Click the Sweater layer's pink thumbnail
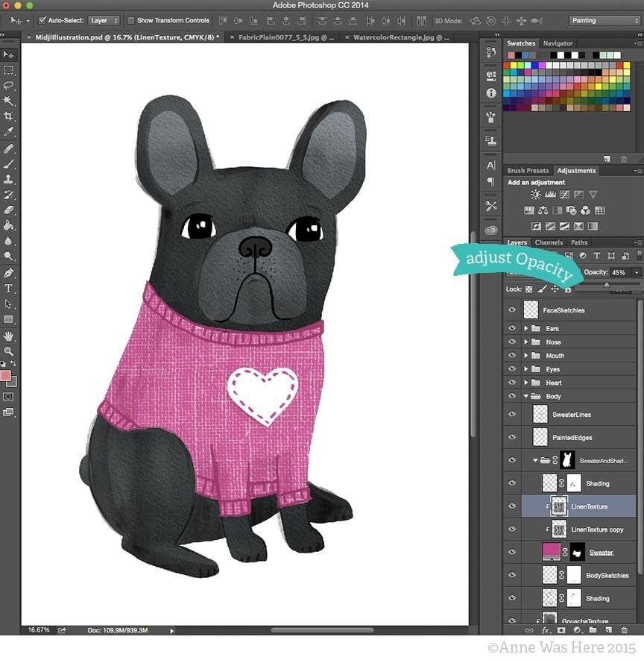The height and width of the screenshot is (660, 644). (552, 552)
